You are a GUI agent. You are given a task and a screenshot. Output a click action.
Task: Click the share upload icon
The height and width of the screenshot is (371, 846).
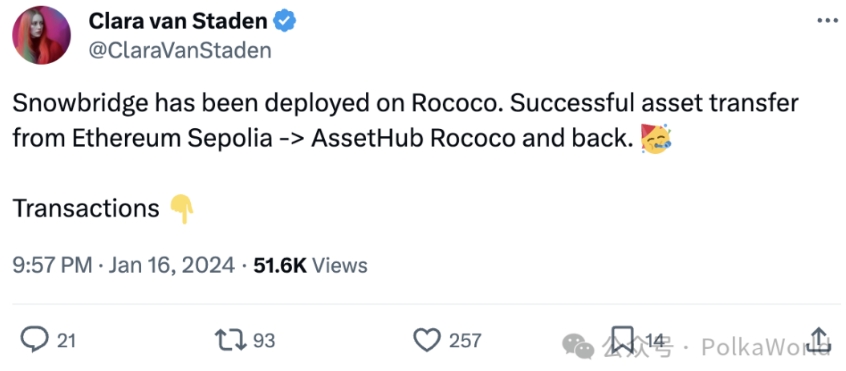(820, 339)
